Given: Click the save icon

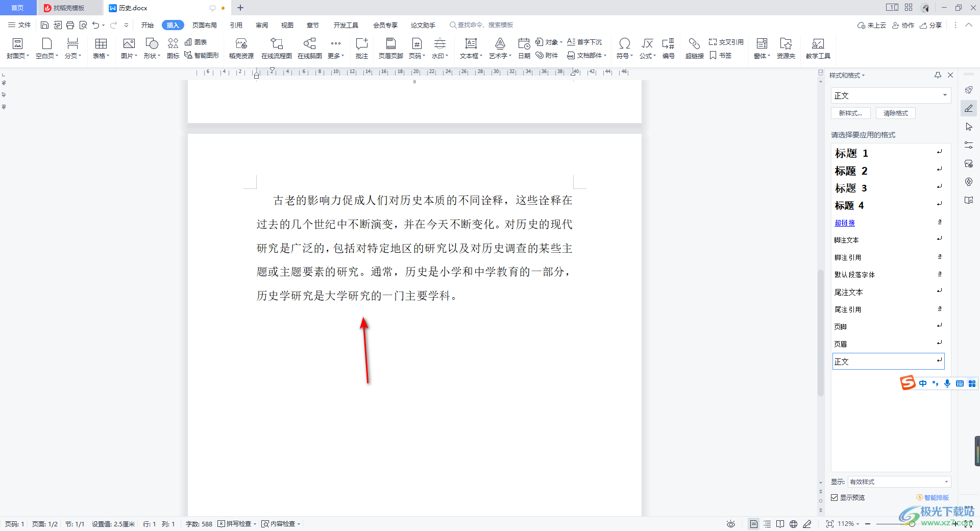Looking at the screenshot, I should pyautogui.click(x=44, y=25).
